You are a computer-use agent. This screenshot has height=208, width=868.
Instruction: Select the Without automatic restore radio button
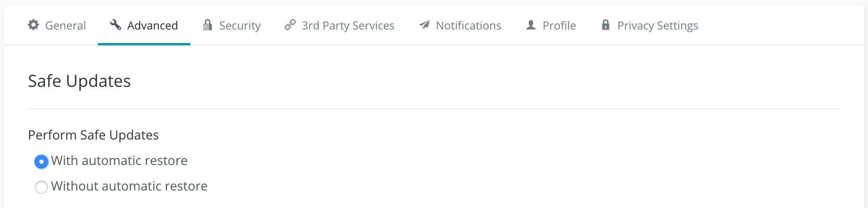[x=41, y=187]
